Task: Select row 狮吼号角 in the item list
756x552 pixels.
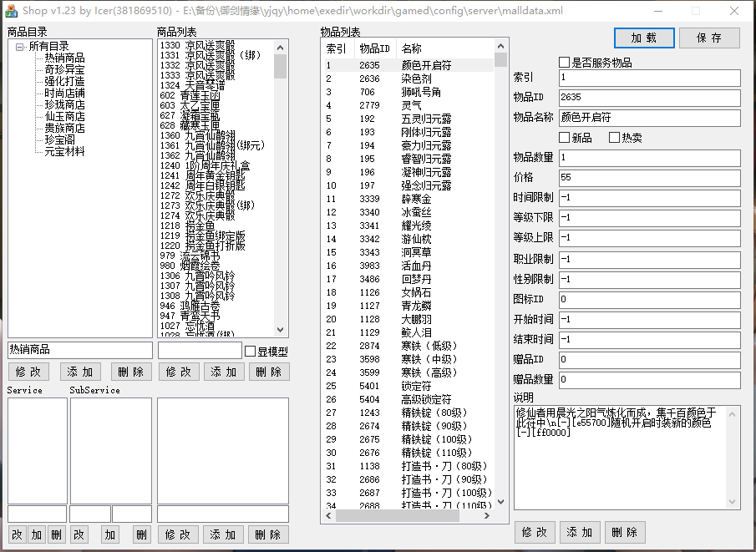Action: tap(408, 92)
